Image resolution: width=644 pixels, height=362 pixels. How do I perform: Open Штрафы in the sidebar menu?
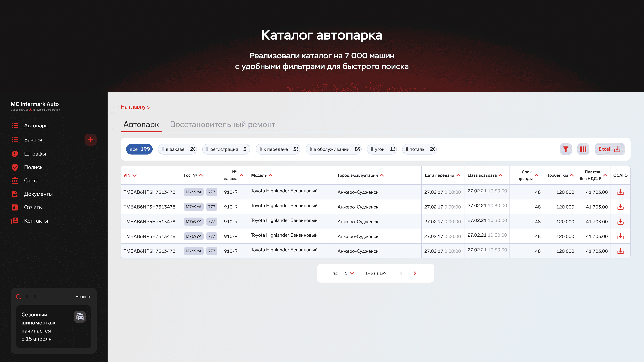point(35,154)
